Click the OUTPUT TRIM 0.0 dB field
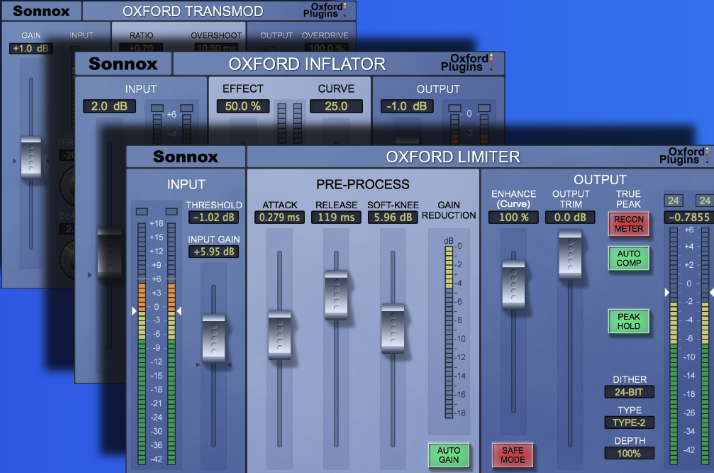 coord(570,217)
